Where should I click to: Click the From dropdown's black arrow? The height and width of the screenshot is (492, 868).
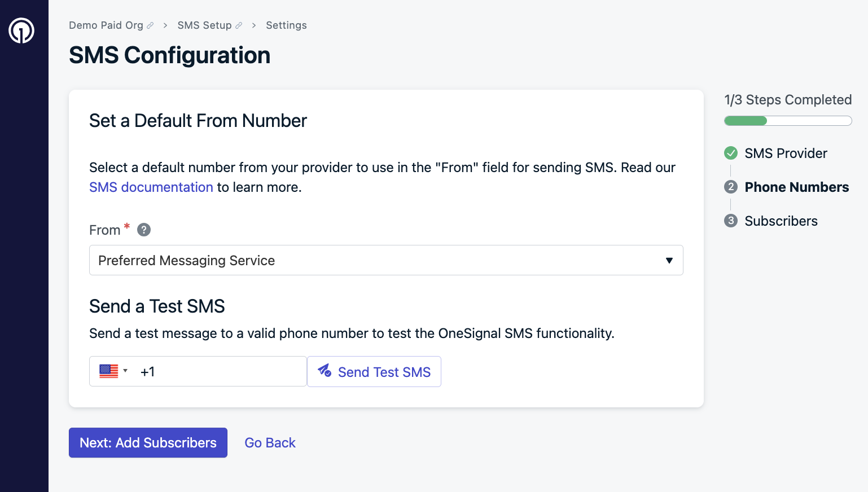669,261
